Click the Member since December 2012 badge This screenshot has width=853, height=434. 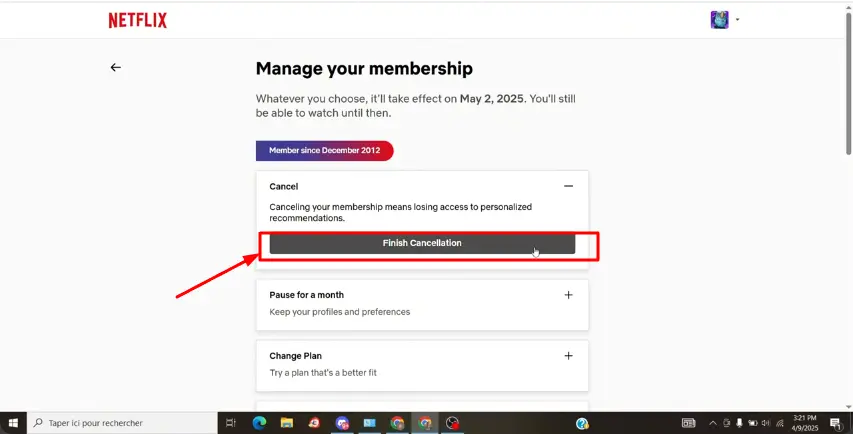(325, 151)
